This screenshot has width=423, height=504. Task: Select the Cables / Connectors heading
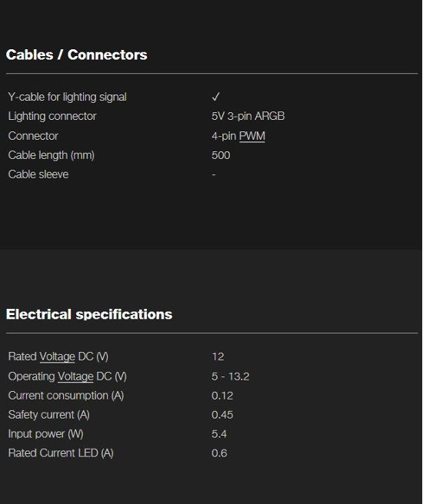(x=77, y=55)
